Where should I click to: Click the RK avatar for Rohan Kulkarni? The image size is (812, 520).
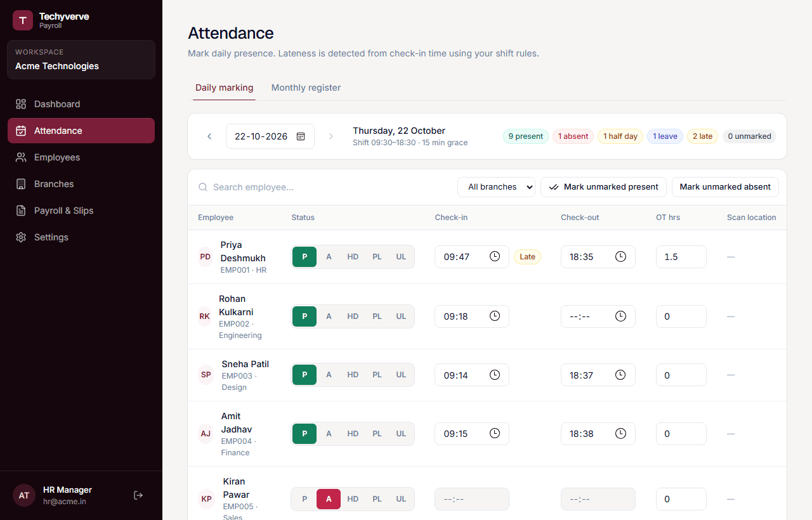coord(205,316)
